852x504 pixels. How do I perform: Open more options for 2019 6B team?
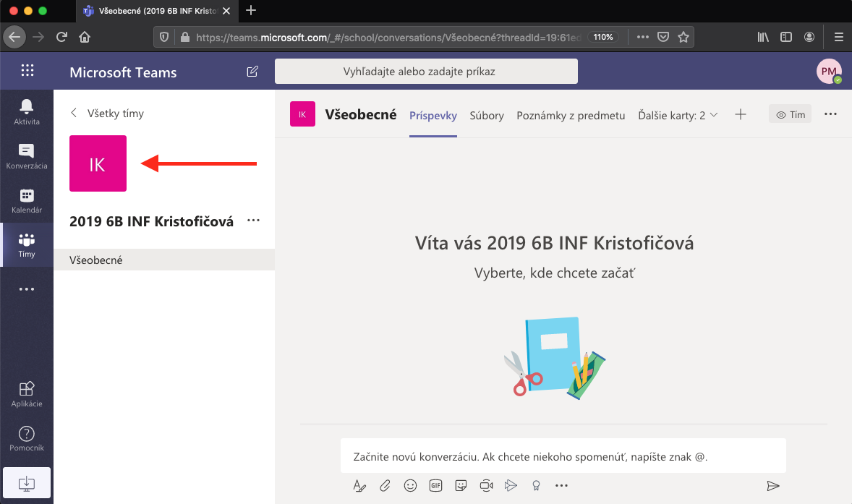pyautogui.click(x=253, y=221)
